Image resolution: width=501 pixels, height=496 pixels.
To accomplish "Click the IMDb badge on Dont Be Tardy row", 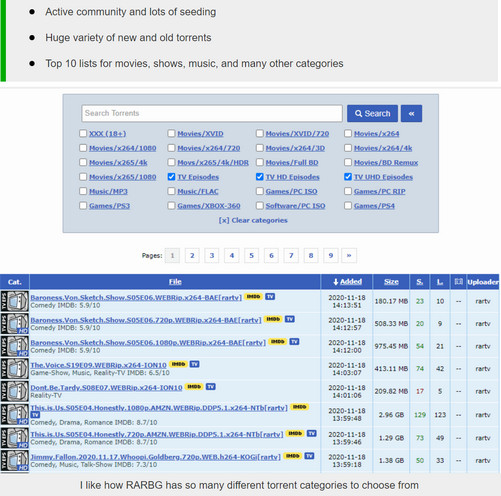I will pos(194,387).
